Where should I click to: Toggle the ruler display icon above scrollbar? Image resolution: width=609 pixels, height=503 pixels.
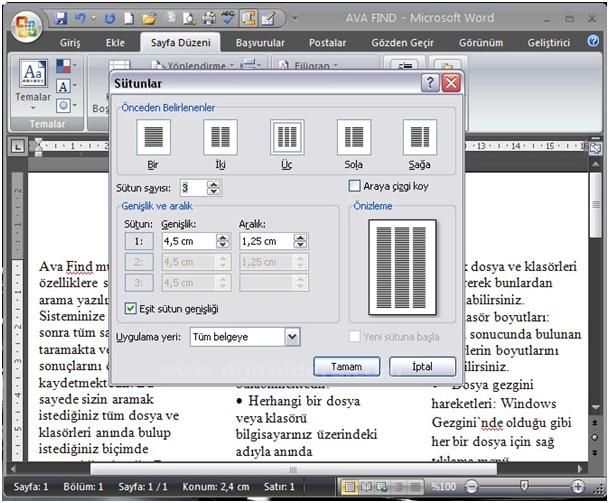(x=595, y=148)
